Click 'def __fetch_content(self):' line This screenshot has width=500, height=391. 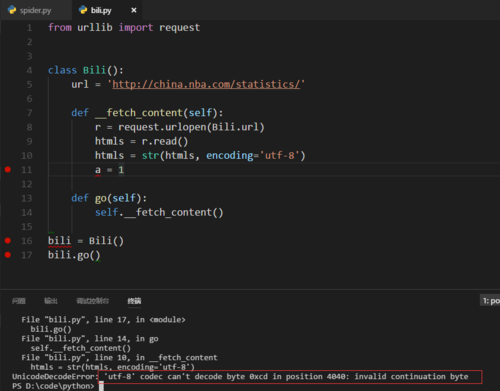147,113
